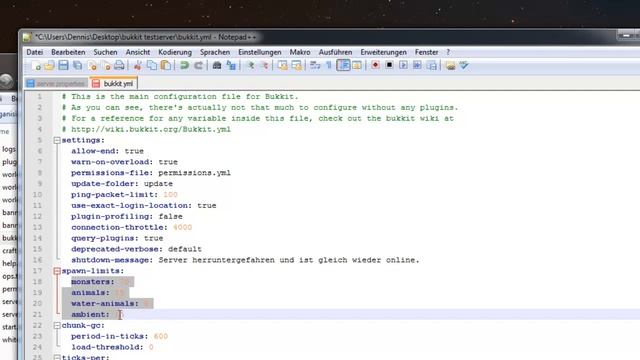Click the Zoom Out icon
The width and height of the screenshot is (640, 360).
264,65
